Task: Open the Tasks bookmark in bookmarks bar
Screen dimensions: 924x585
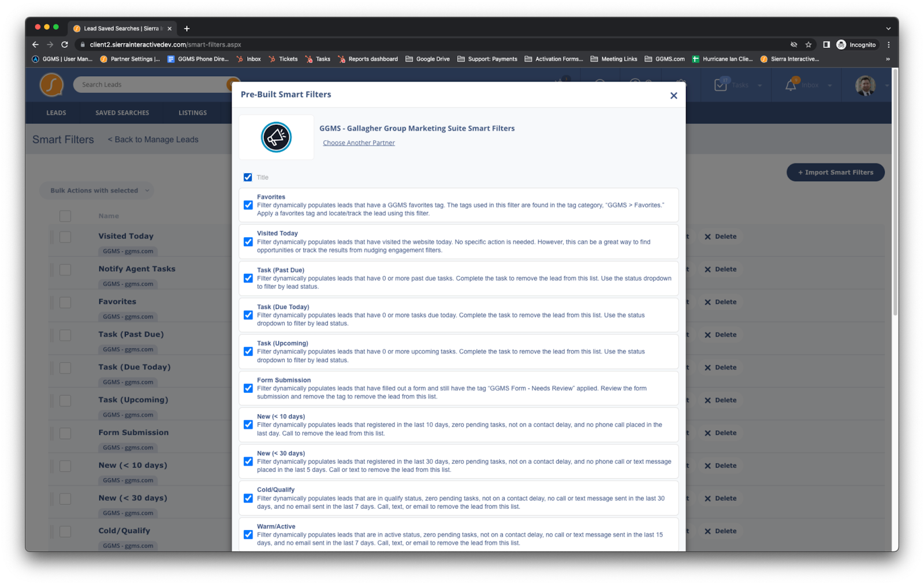Action: click(x=318, y=59)
